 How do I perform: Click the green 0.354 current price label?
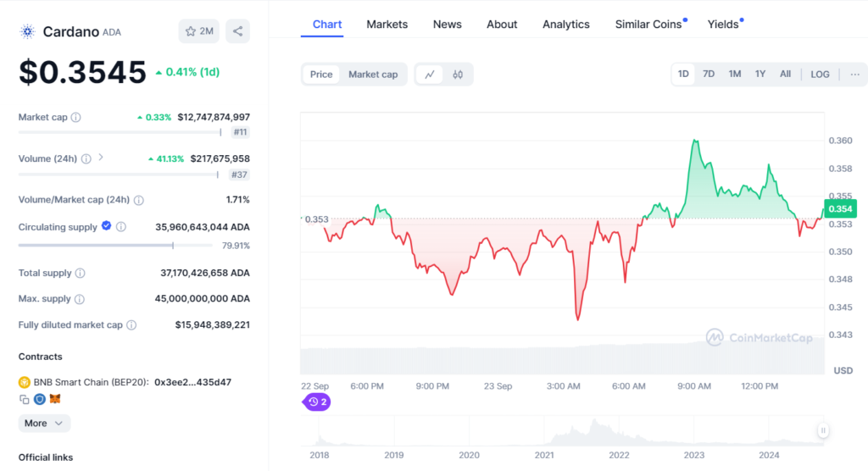click(x=840, y=208)
